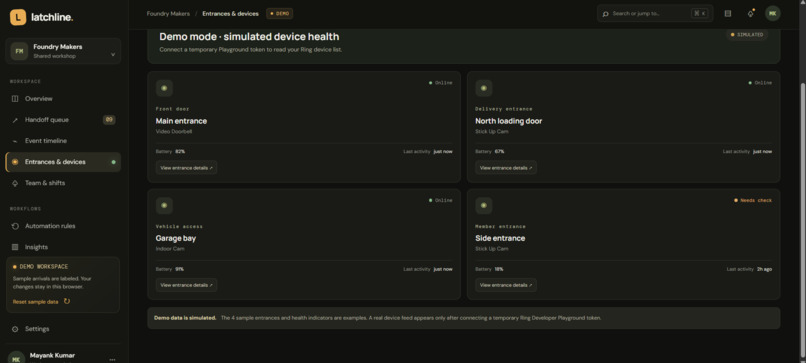Click the Entrances & devices breadcrumb
Screen dimensions: 806x363
click(230, 14)
